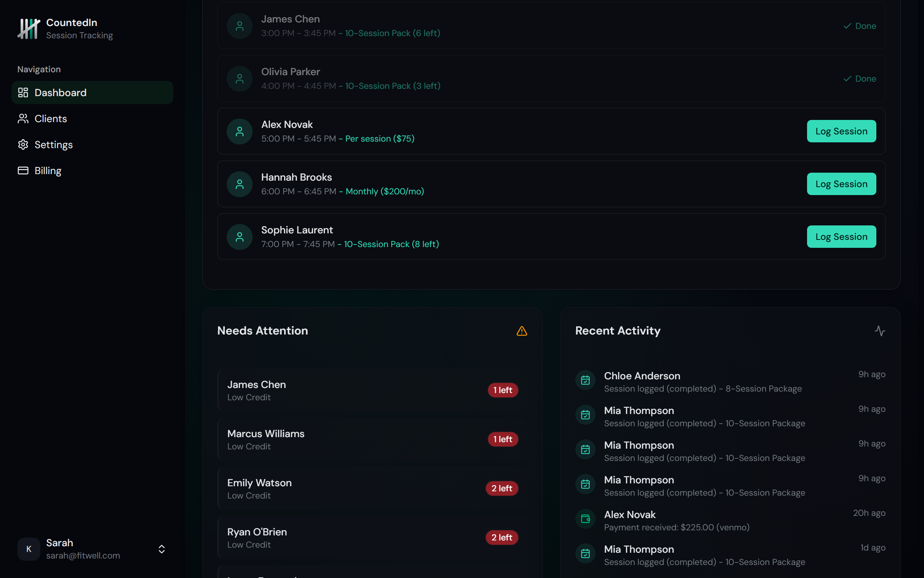
Task: Click the K user avatar at bottom
Action: tap(29, 549)
